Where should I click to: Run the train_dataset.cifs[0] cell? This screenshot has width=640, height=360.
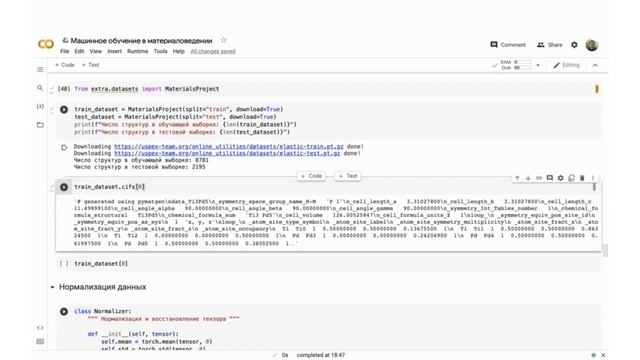click(64, 187)
